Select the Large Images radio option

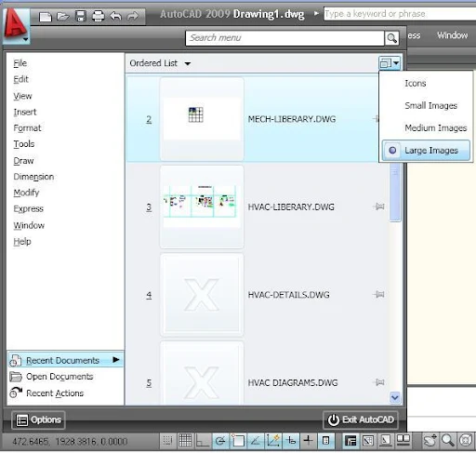(x=426, y=151)
